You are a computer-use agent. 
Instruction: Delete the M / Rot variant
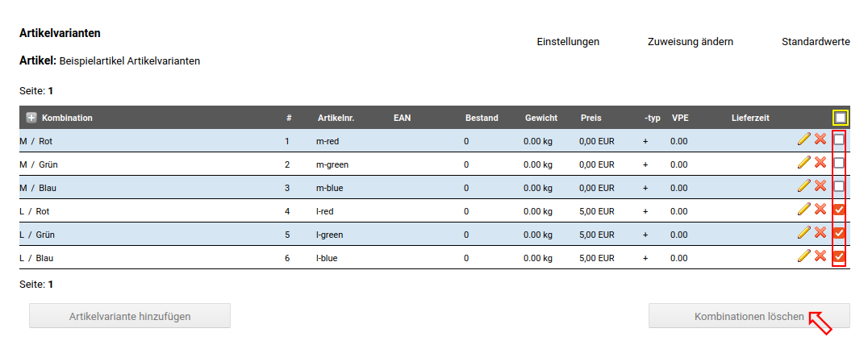point(820,139)
